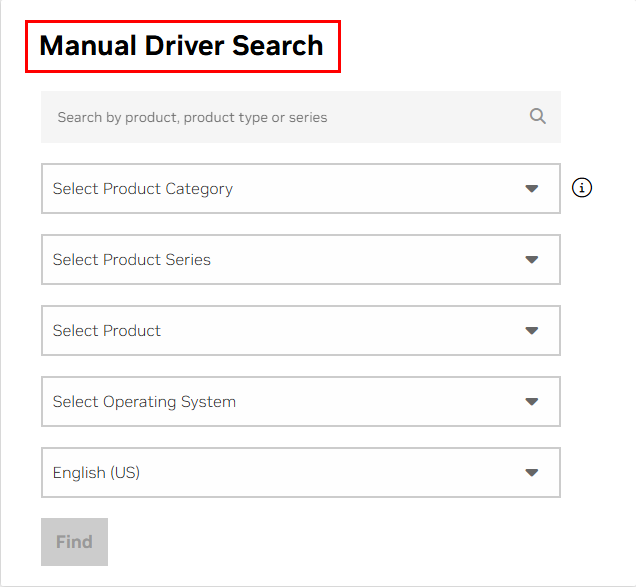The image size is (636, 587).
Task: Click the 'Search by product' placeholder text
Action: pyautogui.click(x=192, y=117)
